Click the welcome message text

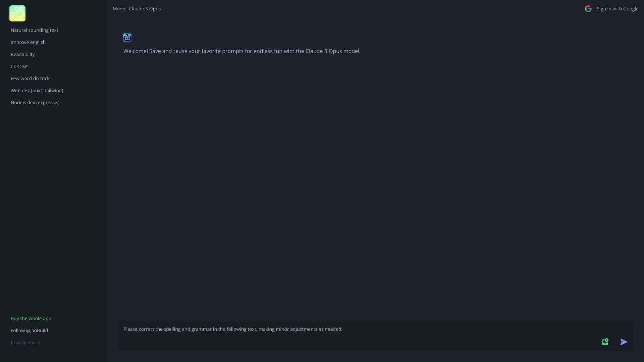(x=242, y=51)
